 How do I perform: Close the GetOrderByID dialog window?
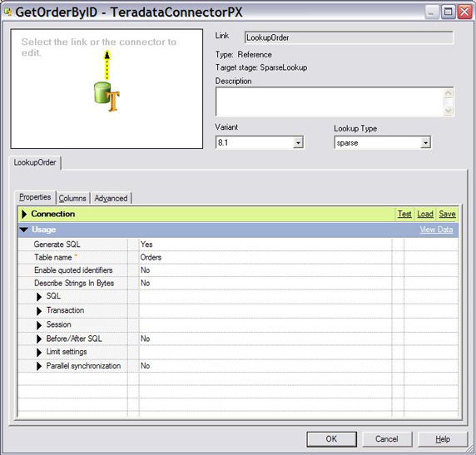pyautogui.click(x=465, y=12)
